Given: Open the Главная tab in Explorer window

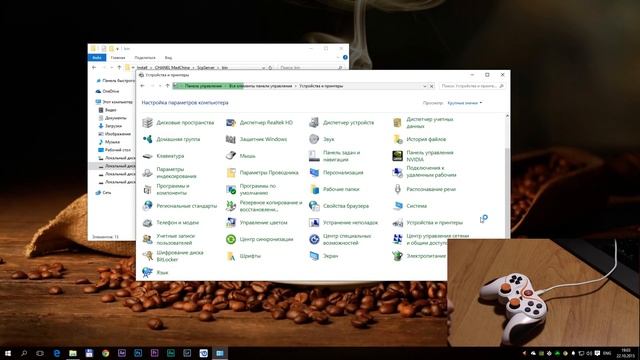Looking at the screenshot, I should coord(118,58).
